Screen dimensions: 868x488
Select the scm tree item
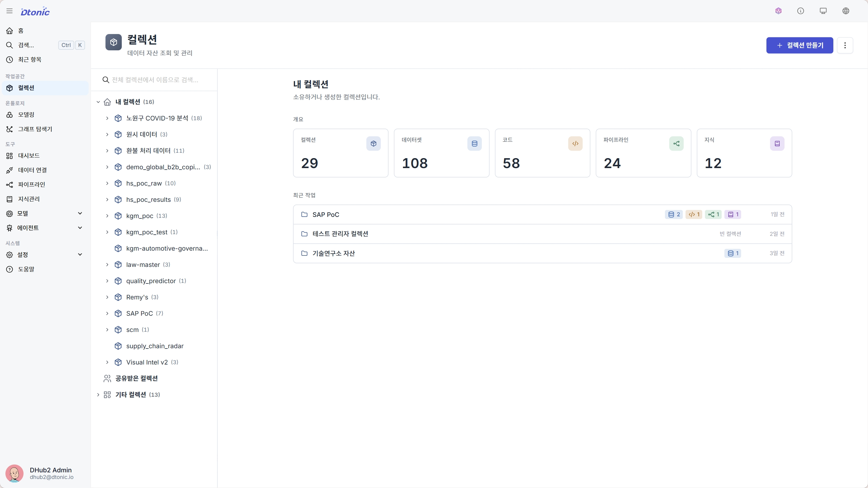(x=132, y=330)
